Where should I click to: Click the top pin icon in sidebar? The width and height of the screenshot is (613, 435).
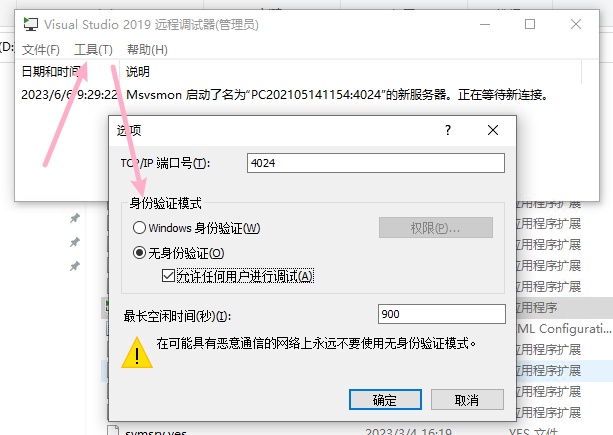point(75,218)
